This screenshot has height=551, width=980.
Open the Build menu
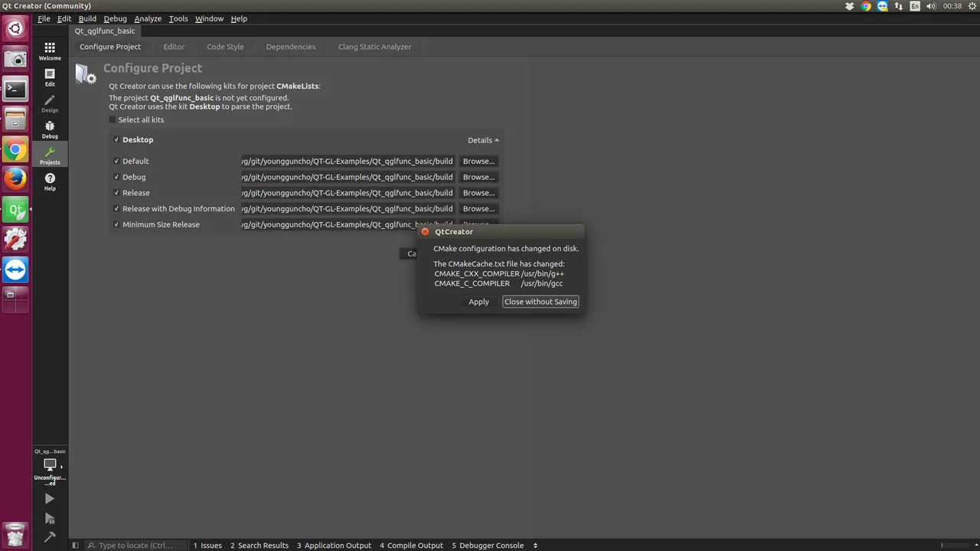point(87,18)
